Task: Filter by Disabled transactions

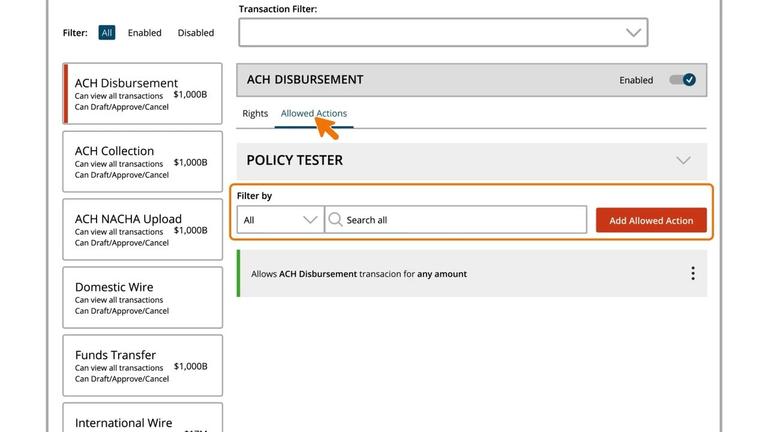Action: 196,33
